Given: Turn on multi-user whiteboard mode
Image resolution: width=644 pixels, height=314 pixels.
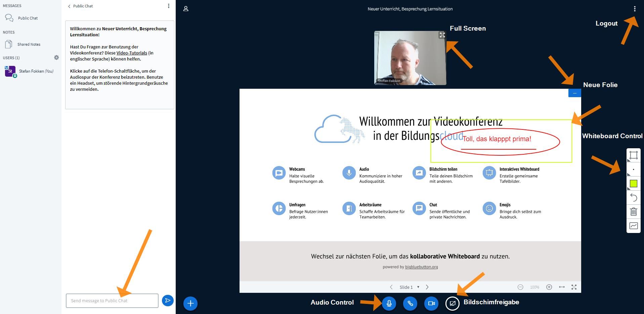Looking at the screenshot, I should point(633,226).
